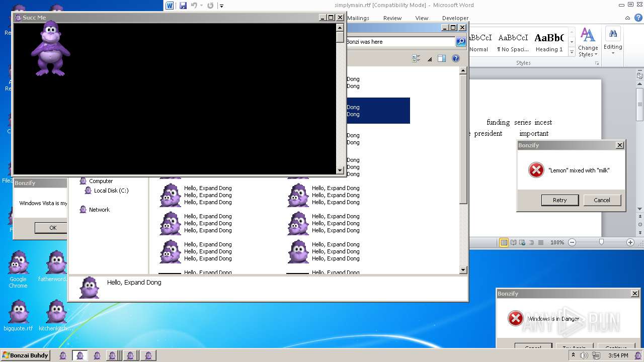
Task: Switch Word to Outline view
Action: [x=531, y=242]
